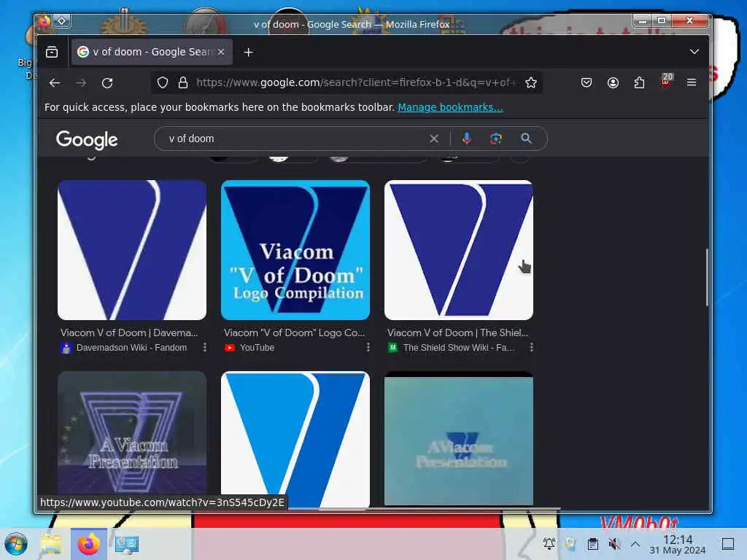Open the Extensions puzzle icon
Image resolution: width=747 pixels, height=560 pixels.
pos(639,83)
